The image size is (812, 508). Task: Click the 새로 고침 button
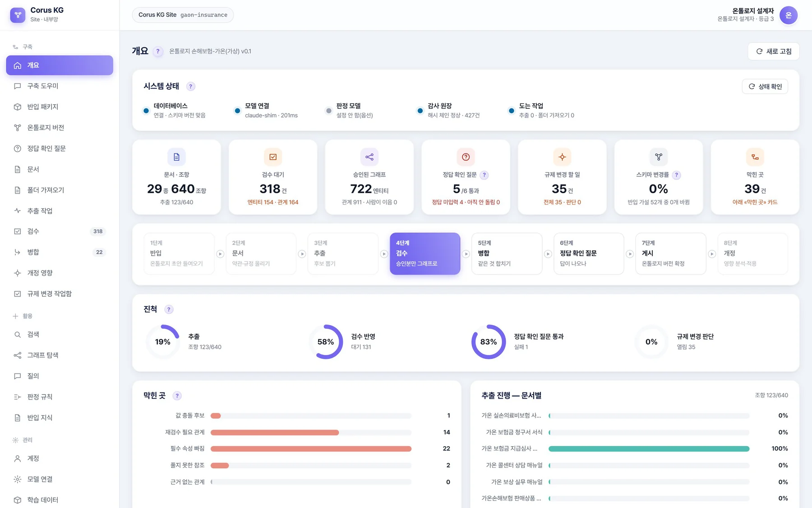click(774, 51)
